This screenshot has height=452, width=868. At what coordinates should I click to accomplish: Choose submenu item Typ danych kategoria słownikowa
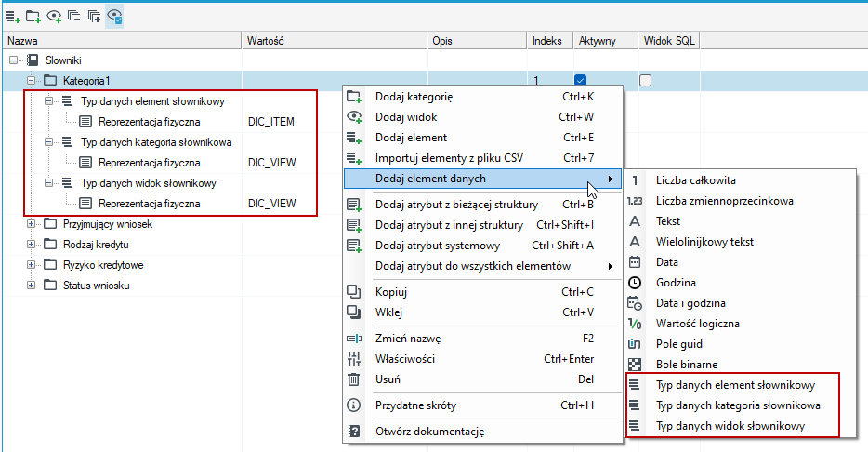coord(741,405)
